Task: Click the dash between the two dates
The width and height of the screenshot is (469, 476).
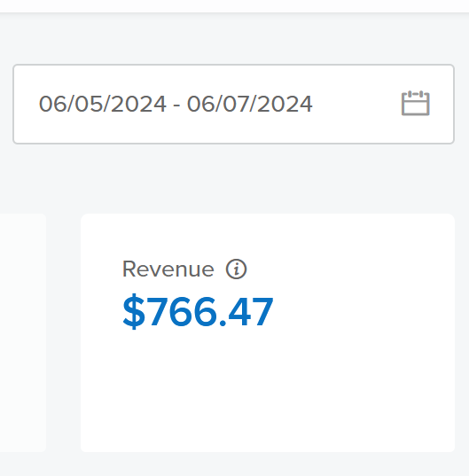Action: pos(176,105)
